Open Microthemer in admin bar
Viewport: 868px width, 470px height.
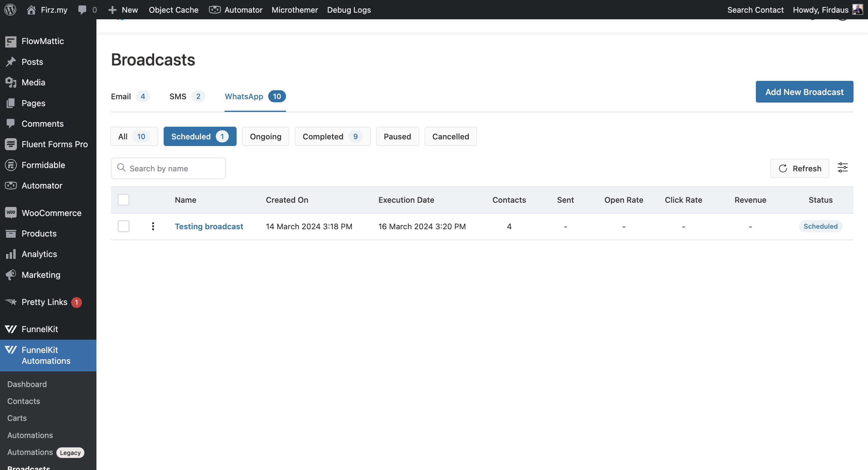[x=295, y=10]
